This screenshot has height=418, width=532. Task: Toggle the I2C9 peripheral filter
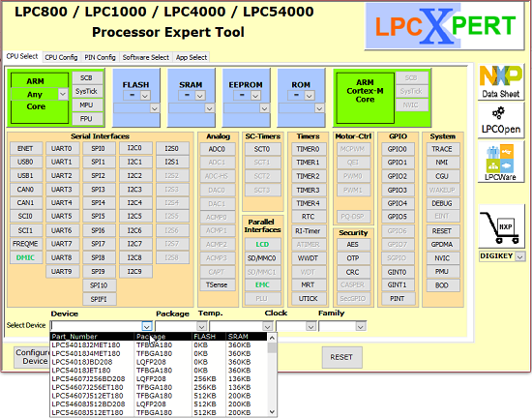coord(135,272)
